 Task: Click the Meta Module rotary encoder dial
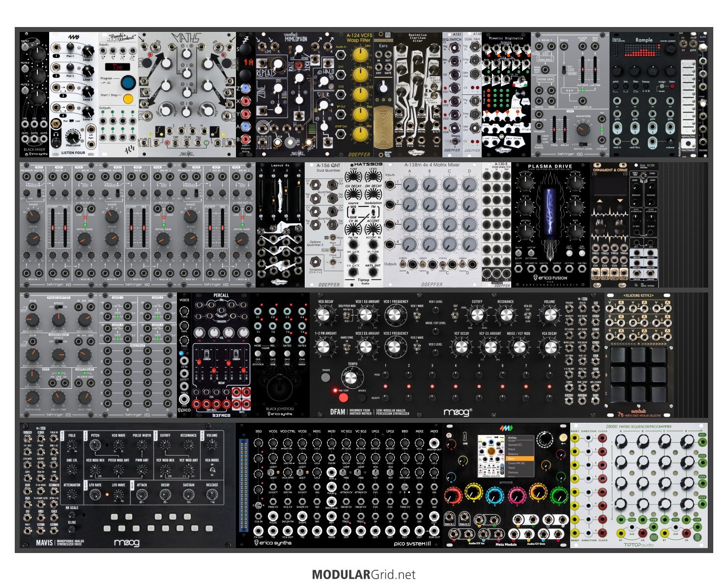(x=544, y=439)
